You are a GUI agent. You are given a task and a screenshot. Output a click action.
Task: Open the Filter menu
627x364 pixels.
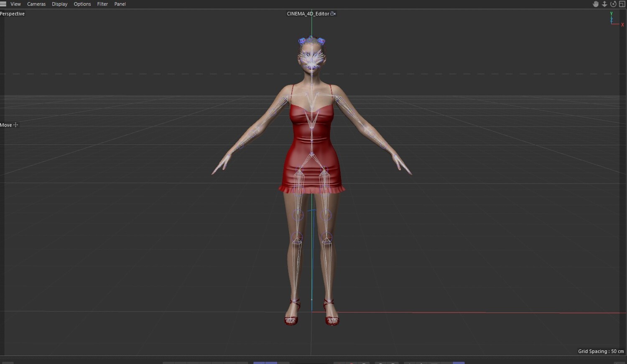[x=102, y=4]
